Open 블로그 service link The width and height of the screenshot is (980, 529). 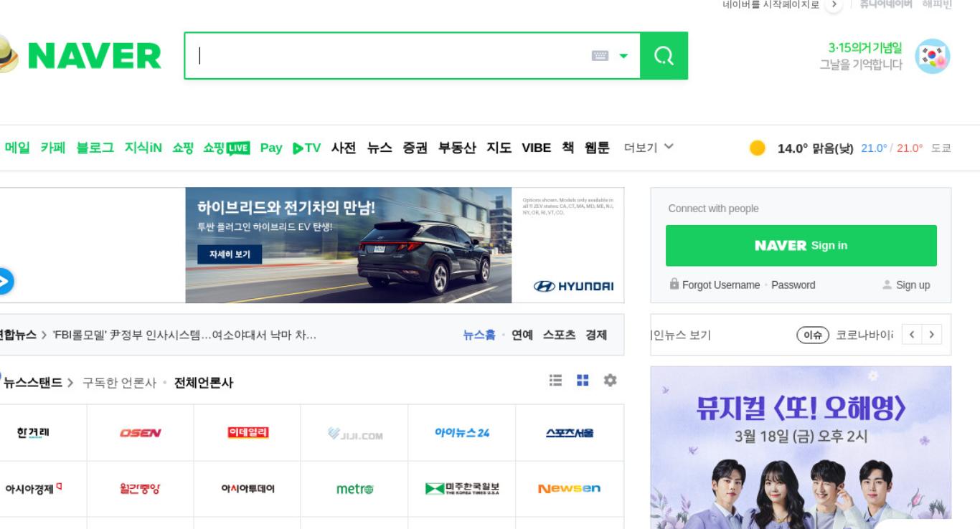pyautogui.click(x=95, y=148)
